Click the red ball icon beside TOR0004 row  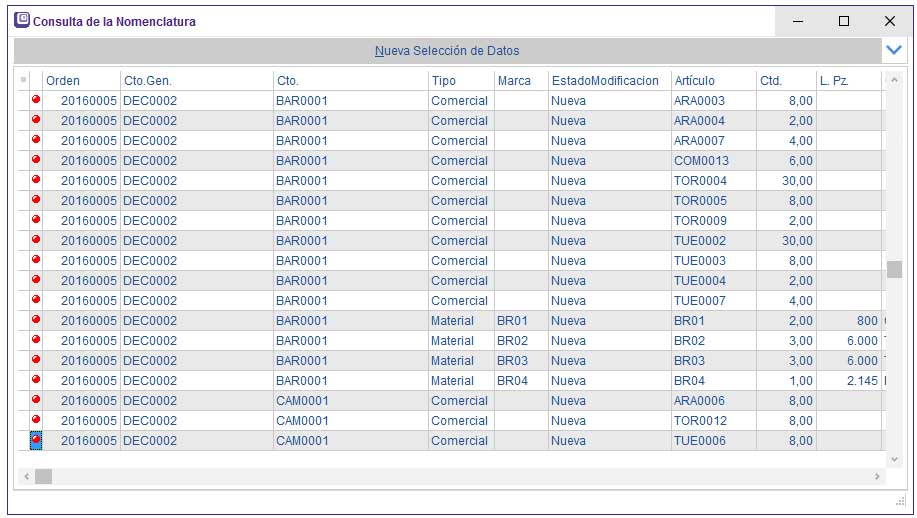point(36,180)
